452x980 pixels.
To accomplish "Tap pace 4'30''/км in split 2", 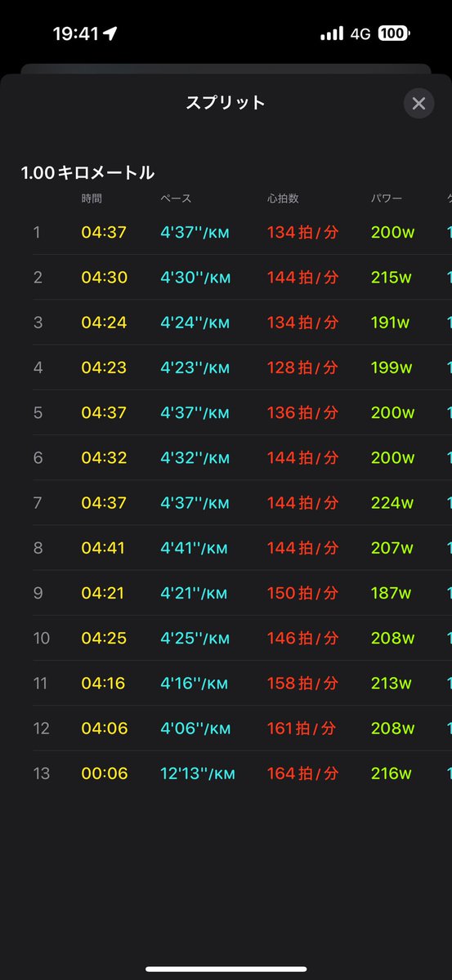I will tap(195, 277).
